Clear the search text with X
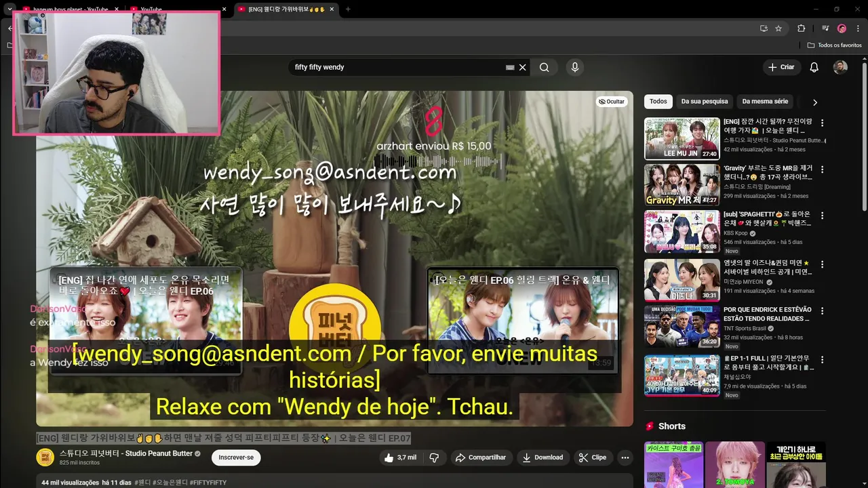868x488 pixels. [x=523, y=67]
